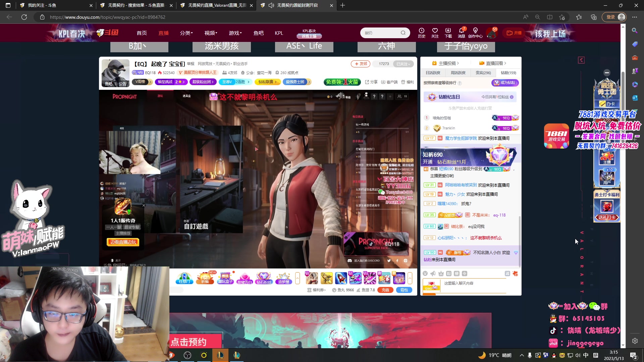This screenshot has width=644, height=362.
Task: Expand the 分类 dropdown menu
Action: [x=186, y=33]
